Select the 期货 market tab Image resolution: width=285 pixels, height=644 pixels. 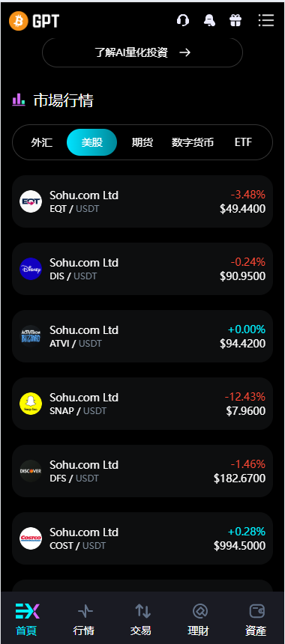pos(142,142)
